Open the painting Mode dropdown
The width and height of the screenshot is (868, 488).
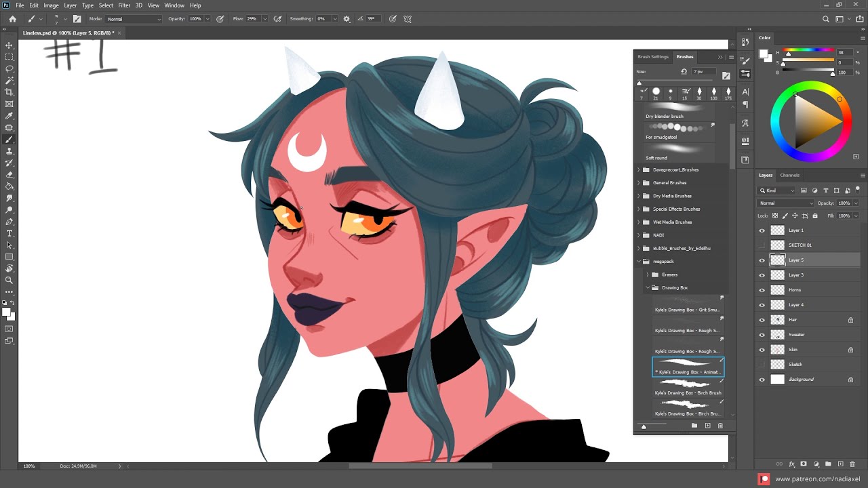134,19
